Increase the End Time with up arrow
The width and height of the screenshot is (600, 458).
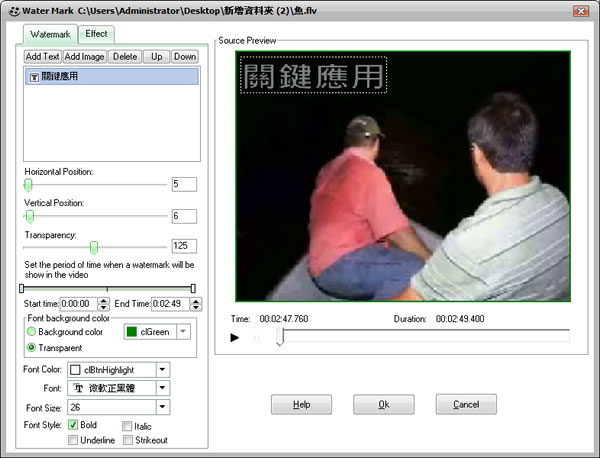[x=196, y=301]
